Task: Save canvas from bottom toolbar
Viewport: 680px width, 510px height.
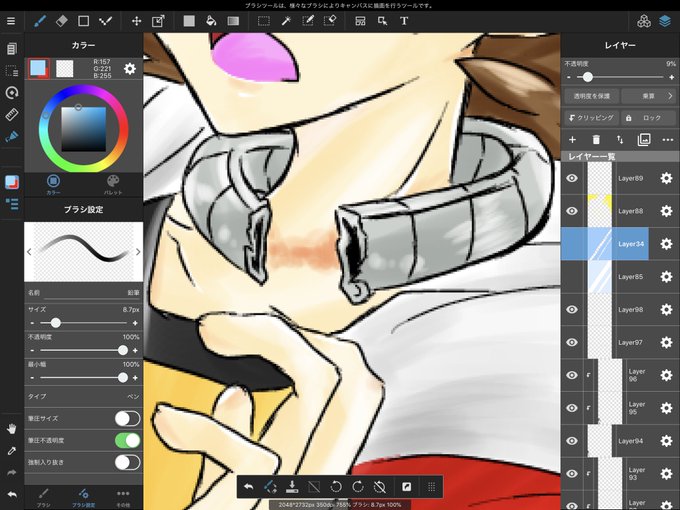Action: [292, 487]
